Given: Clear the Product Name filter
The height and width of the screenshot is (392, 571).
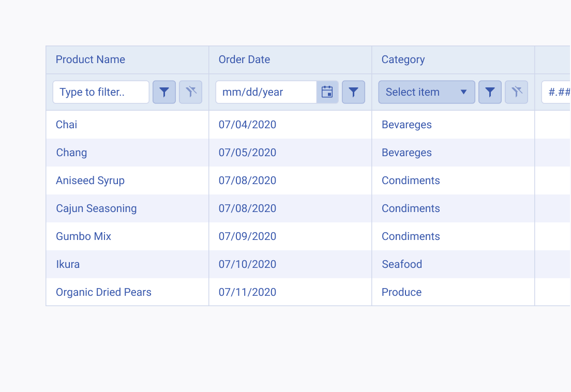Looking at the screenshot, I should point(190,92).
